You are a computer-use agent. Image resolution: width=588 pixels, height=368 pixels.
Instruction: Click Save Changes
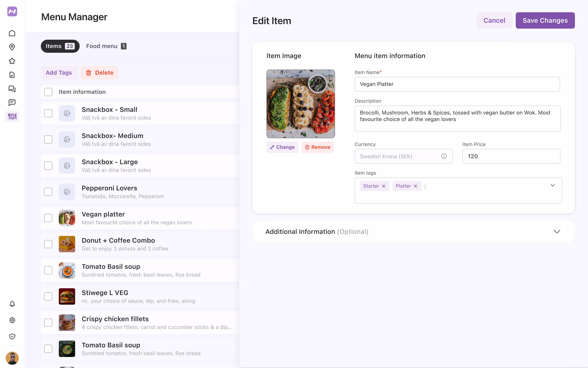(x=545, y=20)
